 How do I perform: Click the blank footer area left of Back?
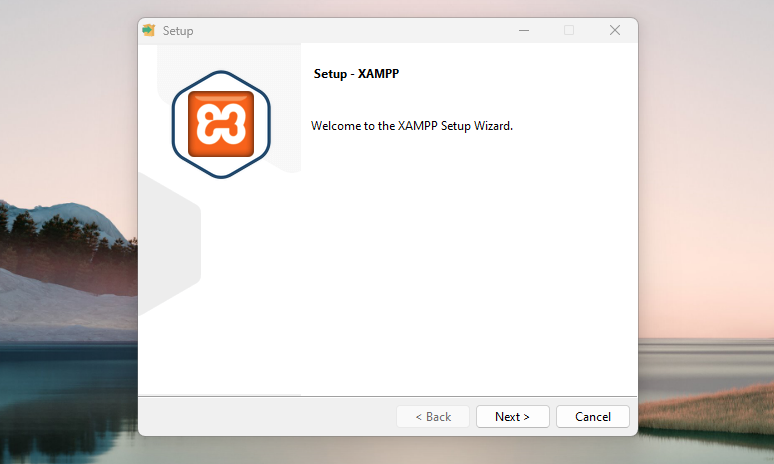tap(260, 416)
